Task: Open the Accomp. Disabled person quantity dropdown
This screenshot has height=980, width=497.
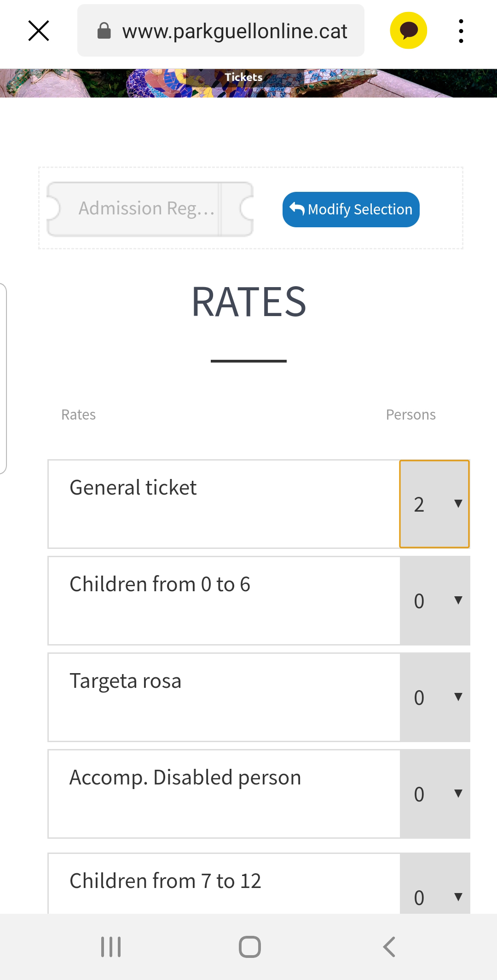Action: click(435, 794)
